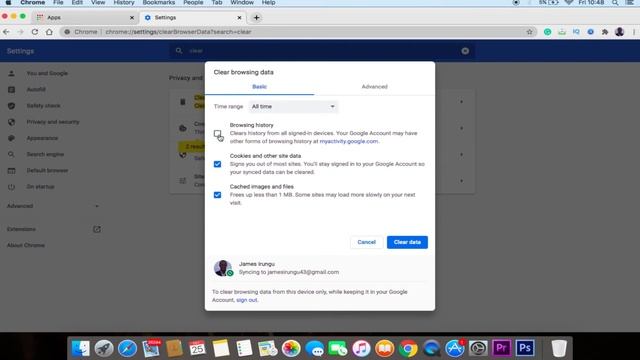Open a new browser tab
The image size is (640, 360).
point(256,18)
